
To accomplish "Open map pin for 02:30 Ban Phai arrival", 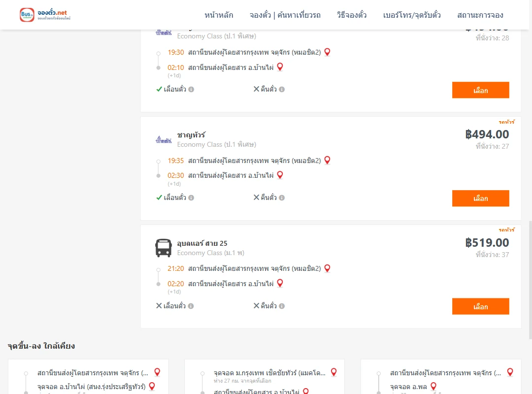I will point(280,175).
